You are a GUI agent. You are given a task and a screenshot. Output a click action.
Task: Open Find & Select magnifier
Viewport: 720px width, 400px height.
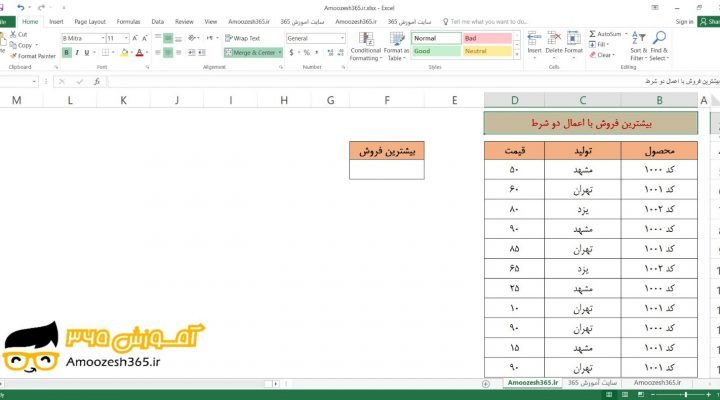point(659,46)
